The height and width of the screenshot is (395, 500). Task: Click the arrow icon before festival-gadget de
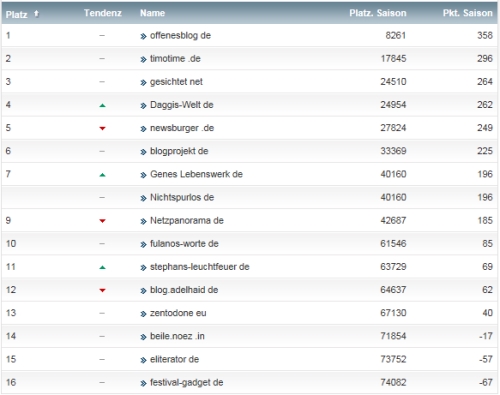click(x=143, y=383)
